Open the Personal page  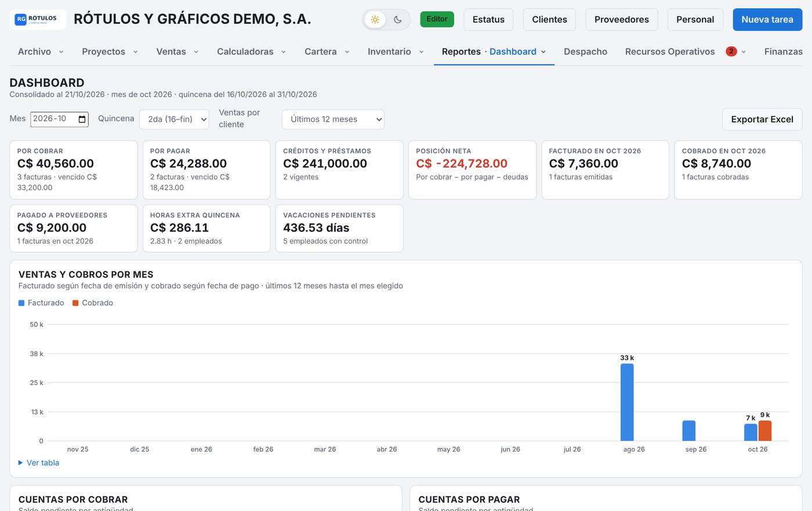[695, 19]
